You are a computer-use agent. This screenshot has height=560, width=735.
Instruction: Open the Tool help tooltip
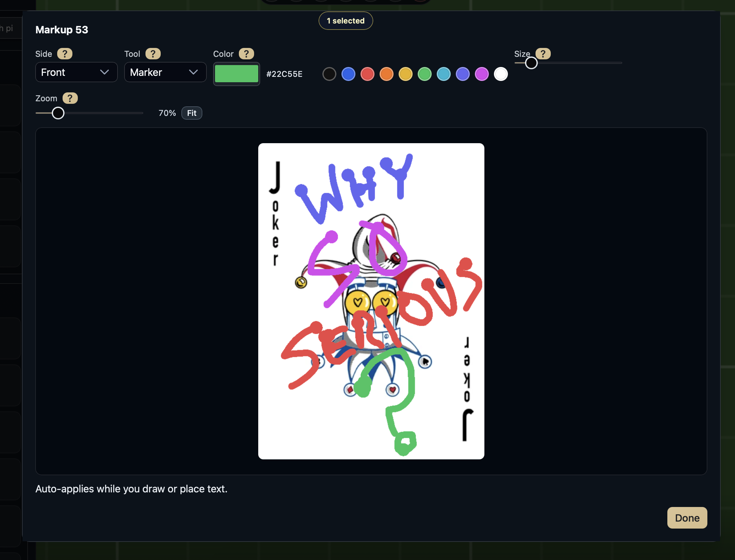point(153,54)
